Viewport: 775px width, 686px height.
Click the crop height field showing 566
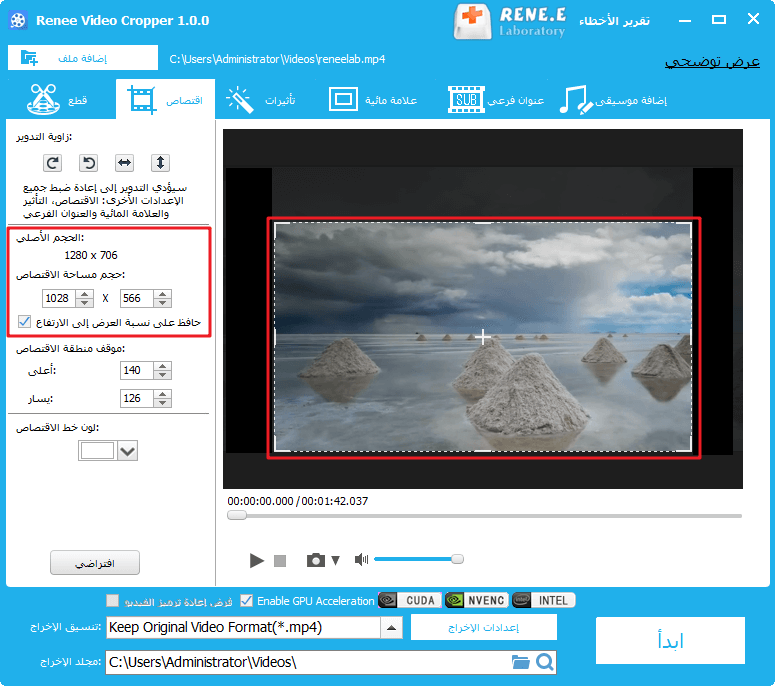point(137,298)
